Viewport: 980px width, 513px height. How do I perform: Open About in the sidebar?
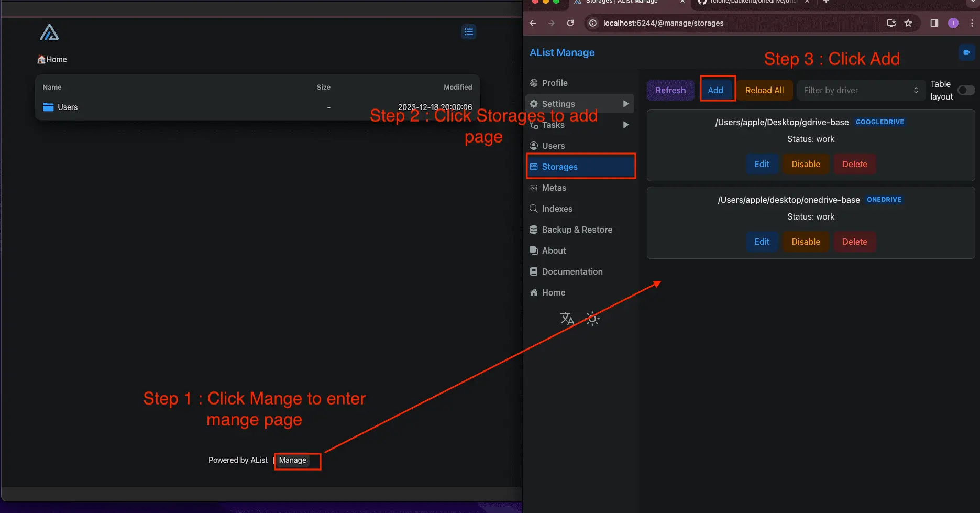(580, 250)
